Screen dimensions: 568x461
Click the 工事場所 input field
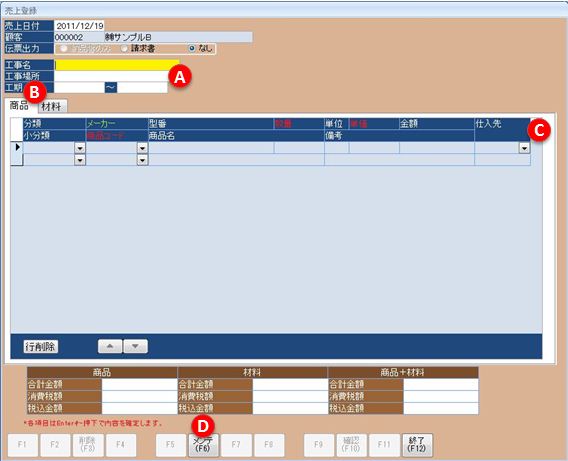pyautogui.click(x=111, y=76)
